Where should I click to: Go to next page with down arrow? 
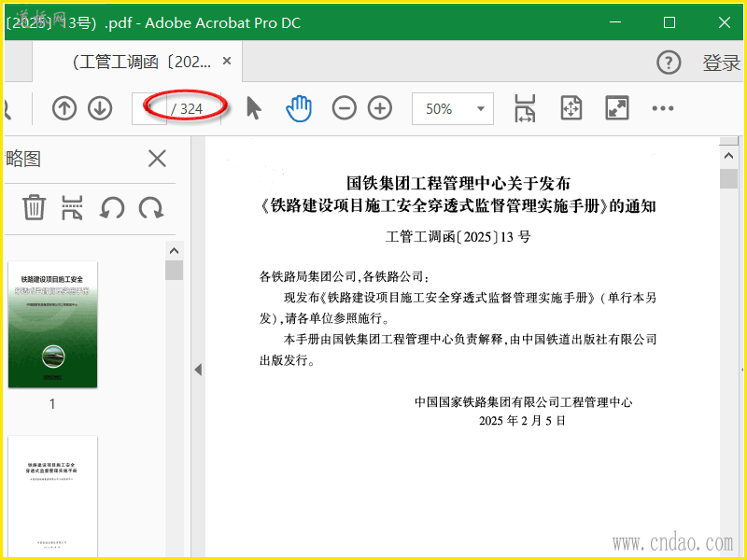[x=100, y=108]
